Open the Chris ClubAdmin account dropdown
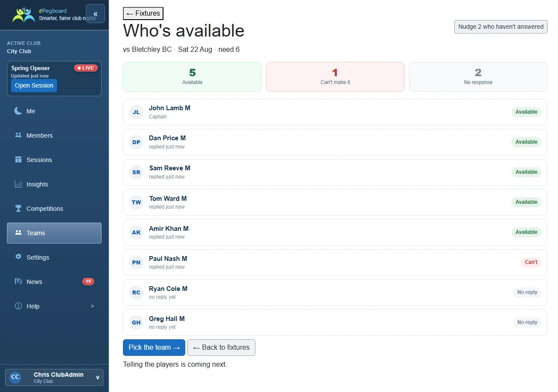This screenshot has height=392, width=558. tap(54, 378)
